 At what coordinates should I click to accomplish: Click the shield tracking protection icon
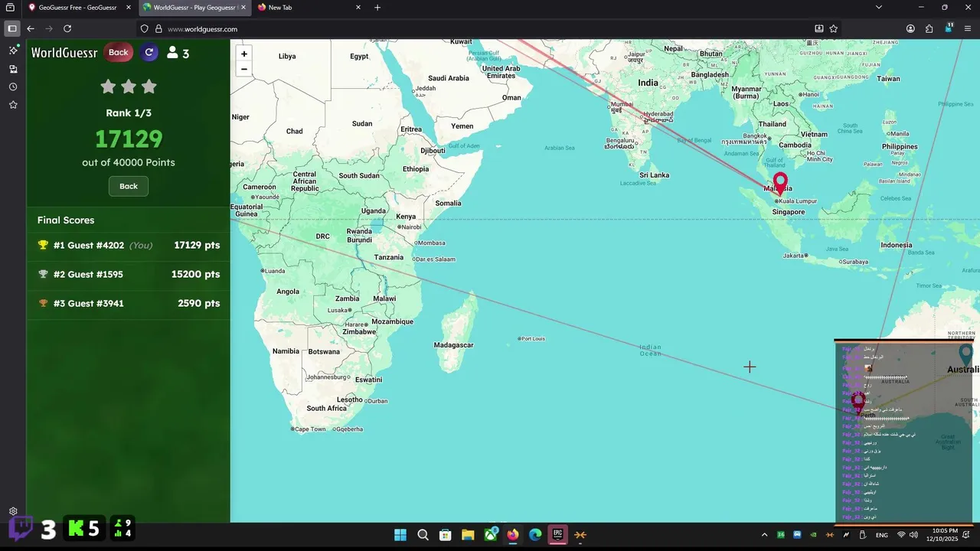point(145,29)
